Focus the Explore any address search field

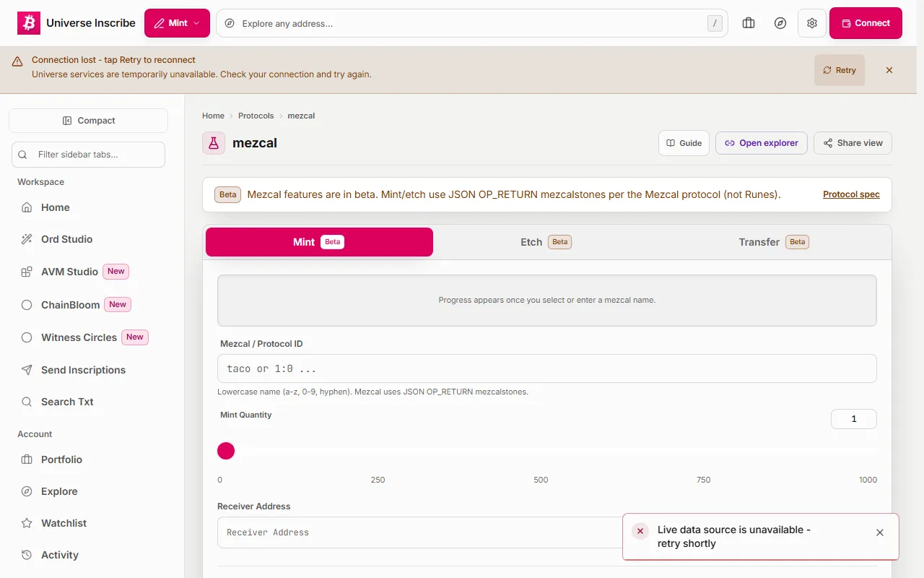click(472, 23)
